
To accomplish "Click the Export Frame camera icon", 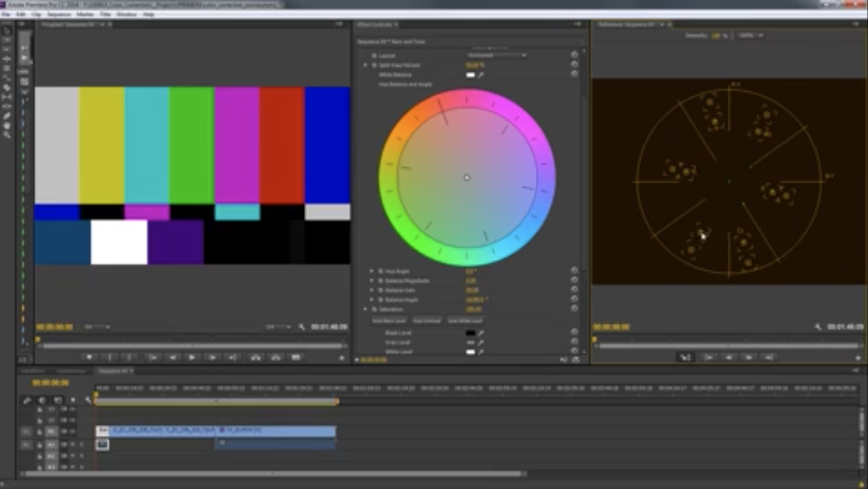I will point(296,358).
